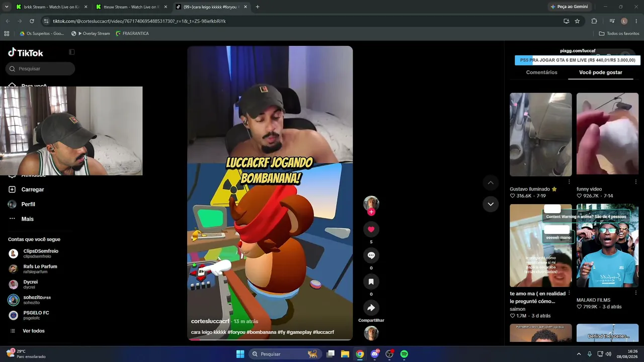The width and height of the screenshot is (644, 362).
Task: Open ClipsDSemfreio followed account
Action: click(34, 253)
